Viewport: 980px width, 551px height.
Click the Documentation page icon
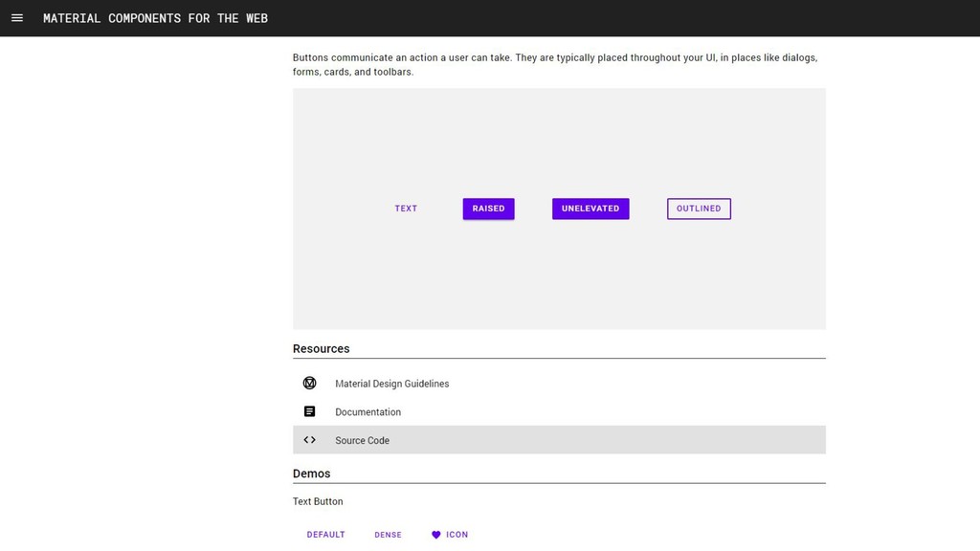pos(309,411)
